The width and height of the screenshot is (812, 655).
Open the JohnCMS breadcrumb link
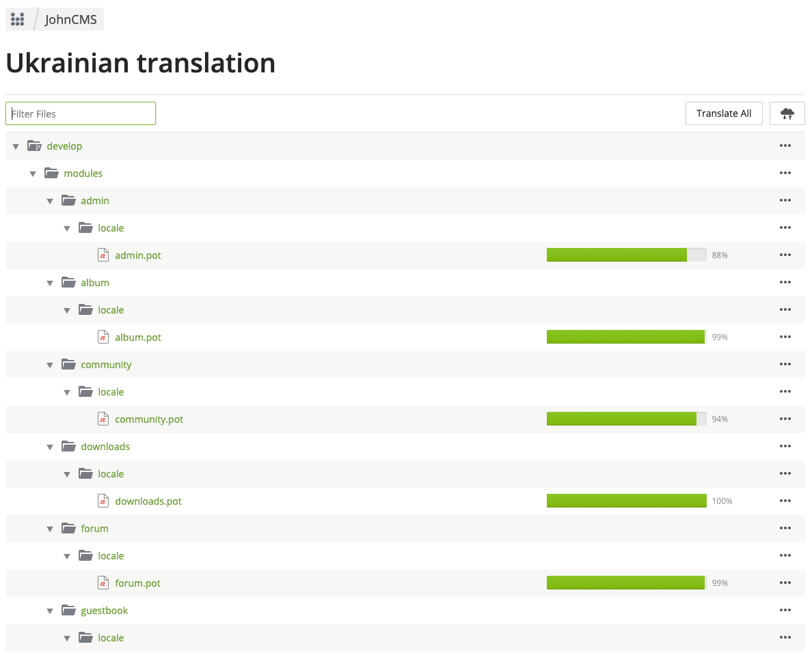[71, 19]
